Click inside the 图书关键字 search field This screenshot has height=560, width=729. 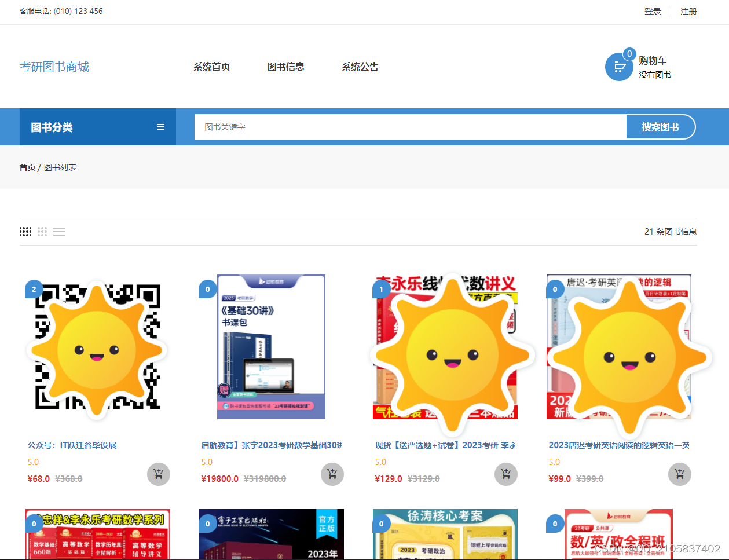(405, 127)
